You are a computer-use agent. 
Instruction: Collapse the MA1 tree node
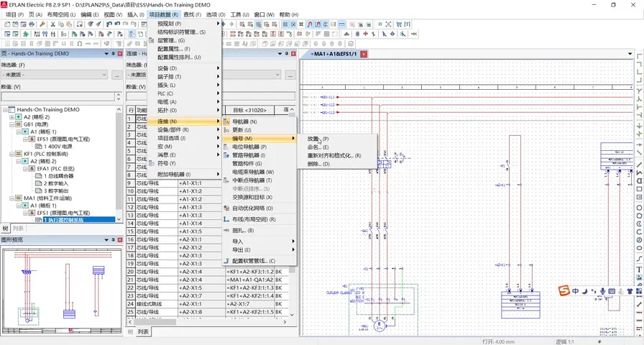pyautogui.click(x=12, y=198)
